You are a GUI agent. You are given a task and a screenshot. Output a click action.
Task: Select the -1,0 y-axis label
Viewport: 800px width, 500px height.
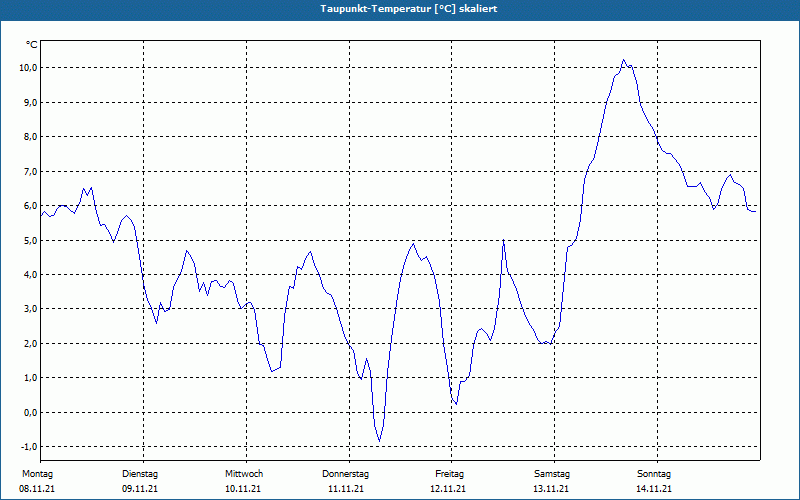point(28,447)
